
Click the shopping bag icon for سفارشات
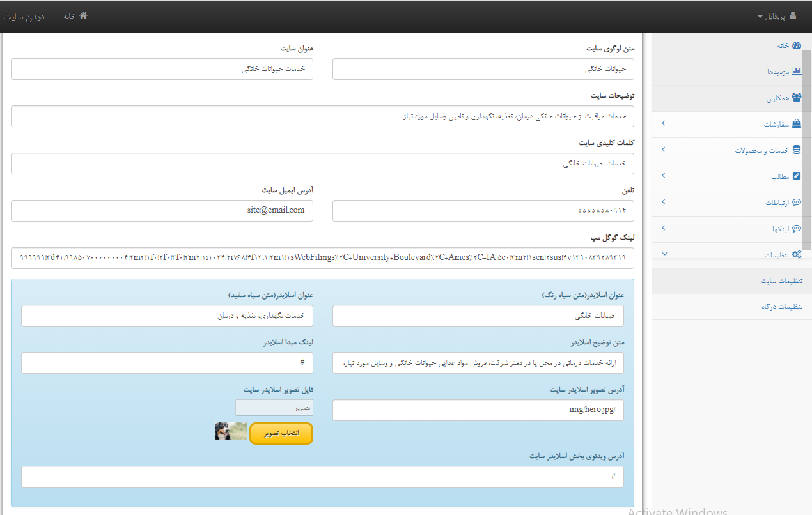pyautogui.click(x=796, y=123)
